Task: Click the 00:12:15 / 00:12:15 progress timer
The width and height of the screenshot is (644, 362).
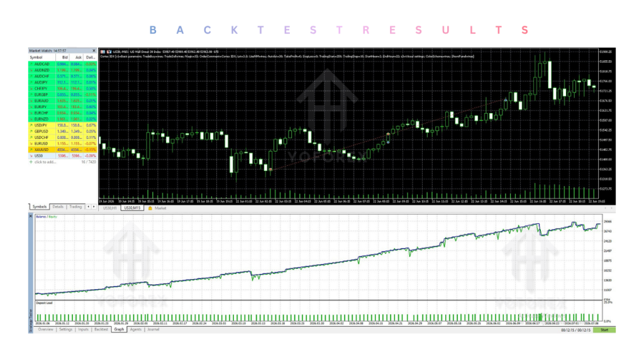Action: click(x=575, y=330)
